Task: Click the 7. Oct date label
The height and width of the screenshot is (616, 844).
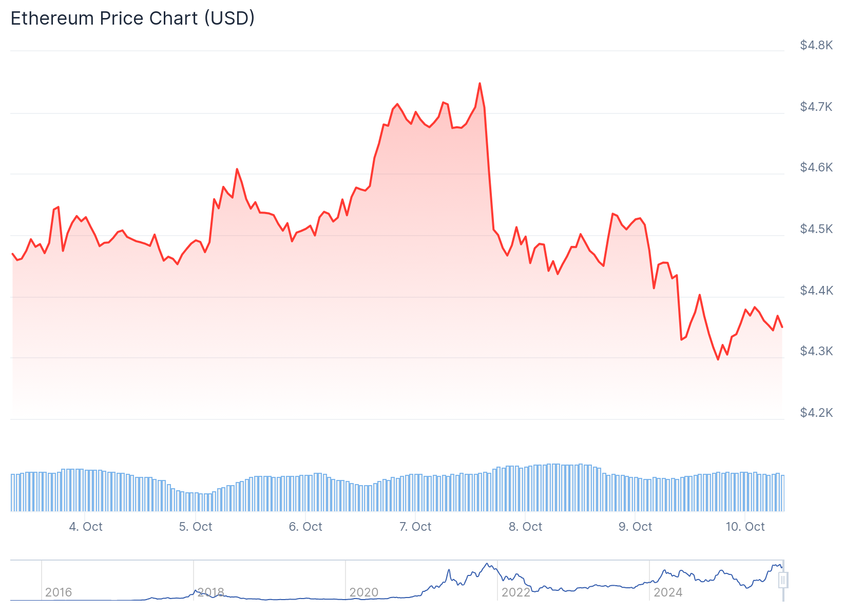Action: 415,527
